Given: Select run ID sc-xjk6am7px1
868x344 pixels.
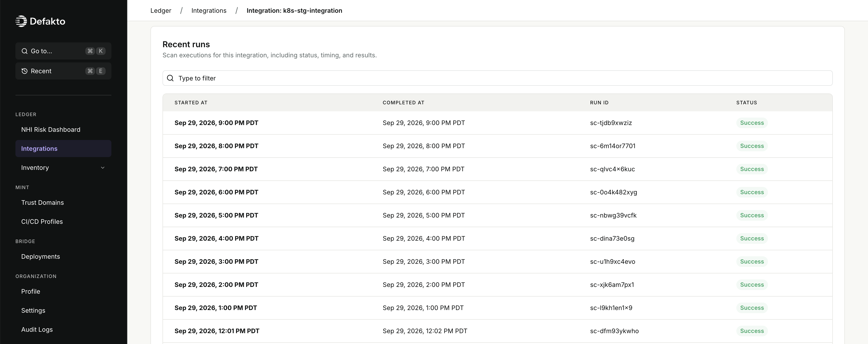Looking at the screenshot, I should [612, 285].
